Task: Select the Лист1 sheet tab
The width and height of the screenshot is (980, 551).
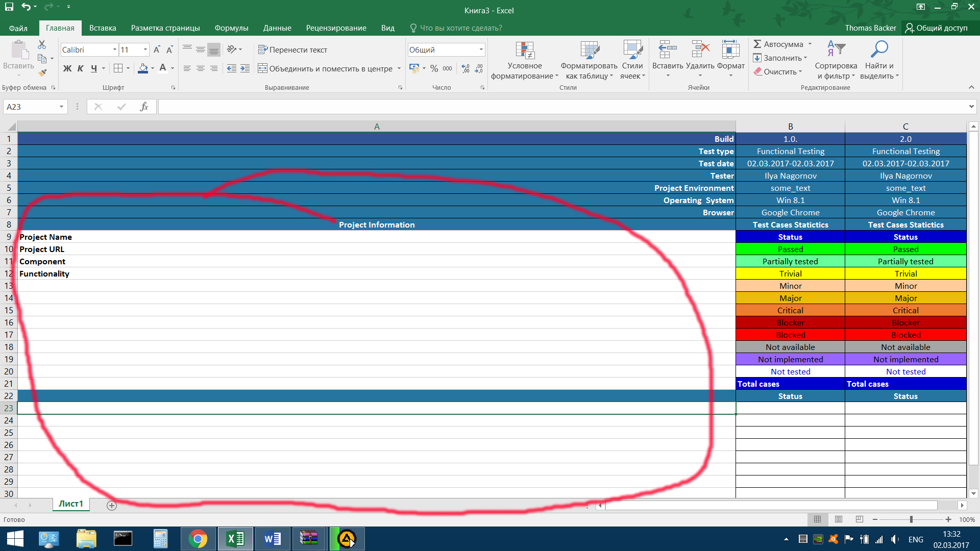Action: 71,504
